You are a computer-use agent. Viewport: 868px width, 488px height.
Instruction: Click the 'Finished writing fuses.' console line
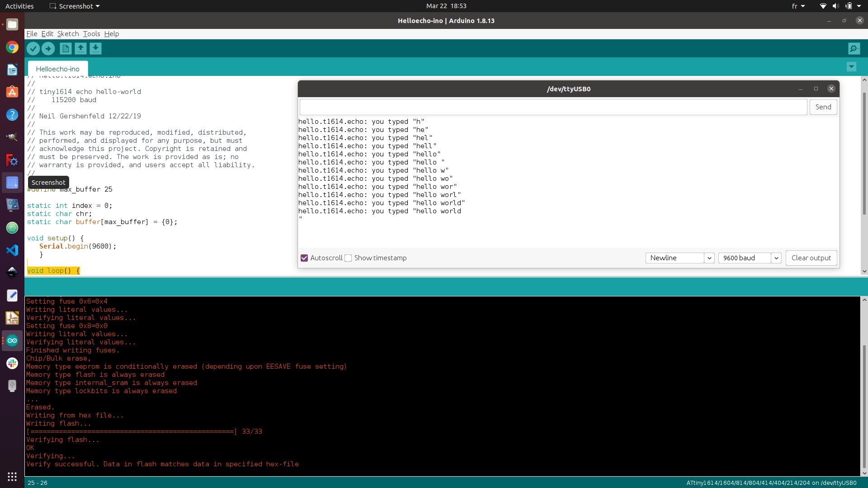pos(73,350)
